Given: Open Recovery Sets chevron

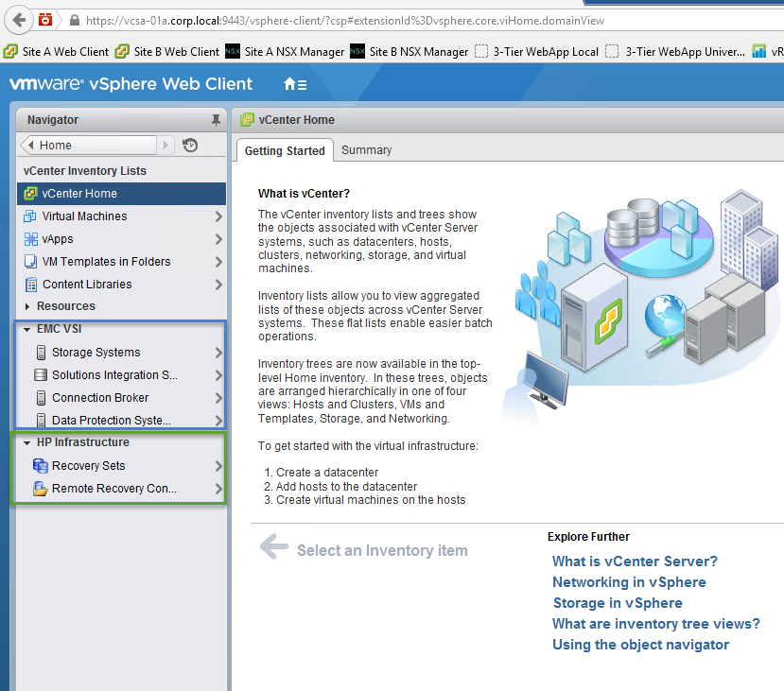Looking at the screenshot, I should tap(218, 466).
